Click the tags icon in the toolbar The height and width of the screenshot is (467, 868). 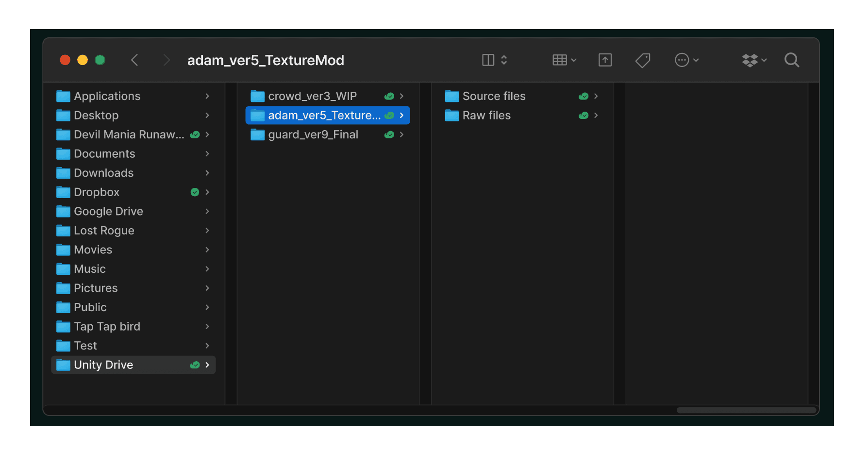[x=642, y=60]
